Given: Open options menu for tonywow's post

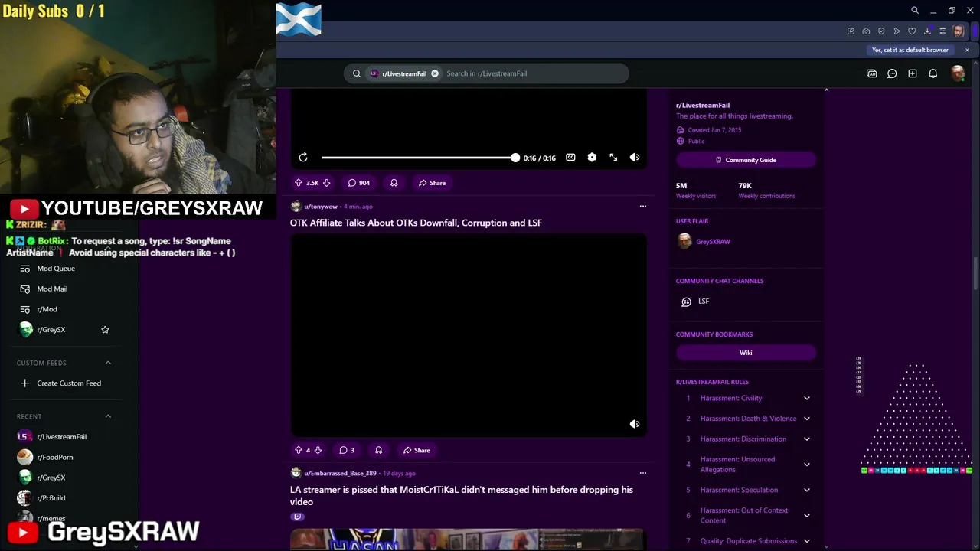Looking at the screenshot, I should point(642,206).
